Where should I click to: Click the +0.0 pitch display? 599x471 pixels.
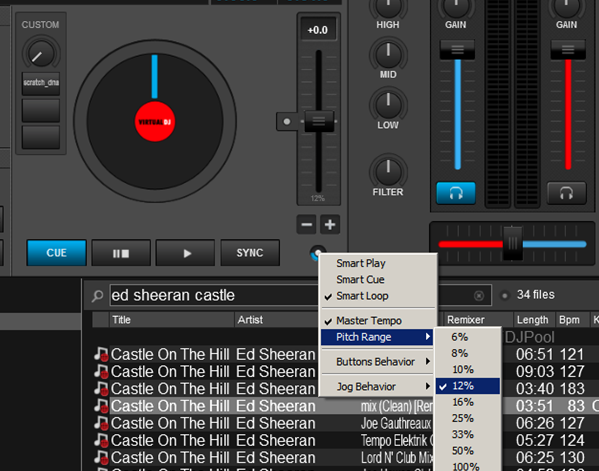pos(318,29)
